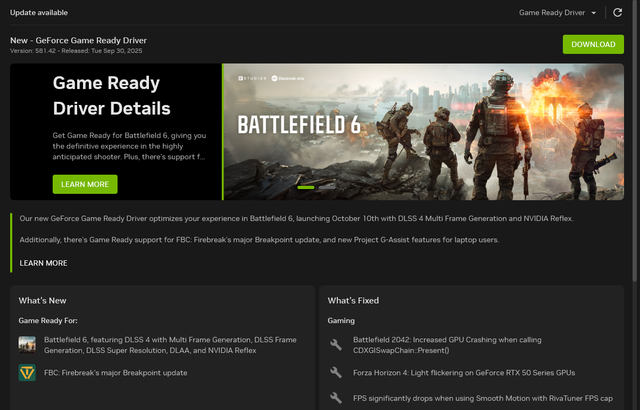The width and height of the screenshot is (640, 410).
Task: Switch to the second carousel slide indicator
Action: 327,187
